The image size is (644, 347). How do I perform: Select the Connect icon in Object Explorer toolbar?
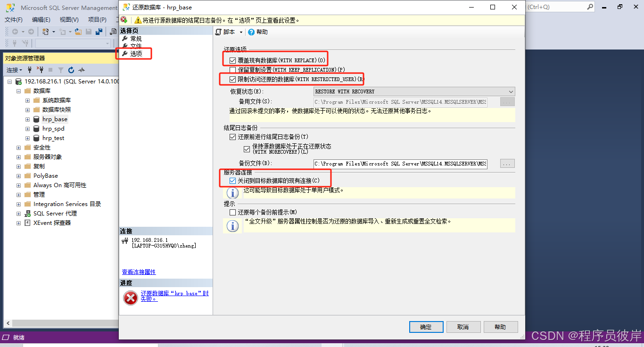click(x=30, y=70)
